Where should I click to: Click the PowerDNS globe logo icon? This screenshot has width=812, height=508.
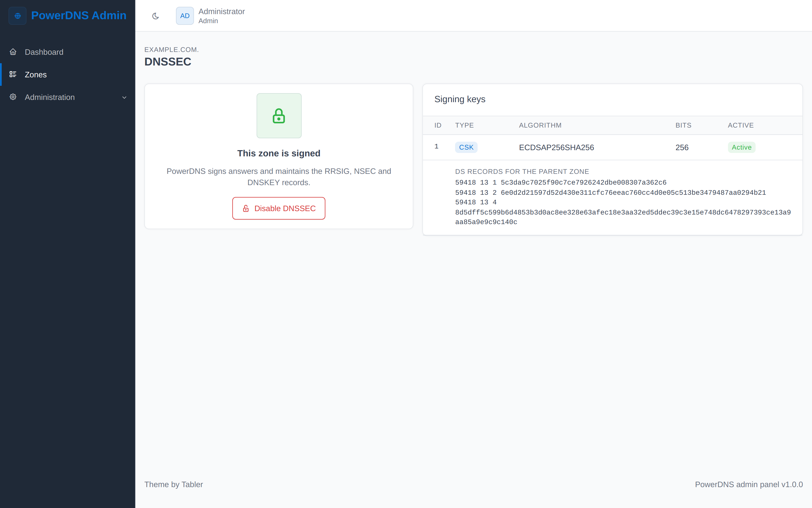click(x=17, y=16)
